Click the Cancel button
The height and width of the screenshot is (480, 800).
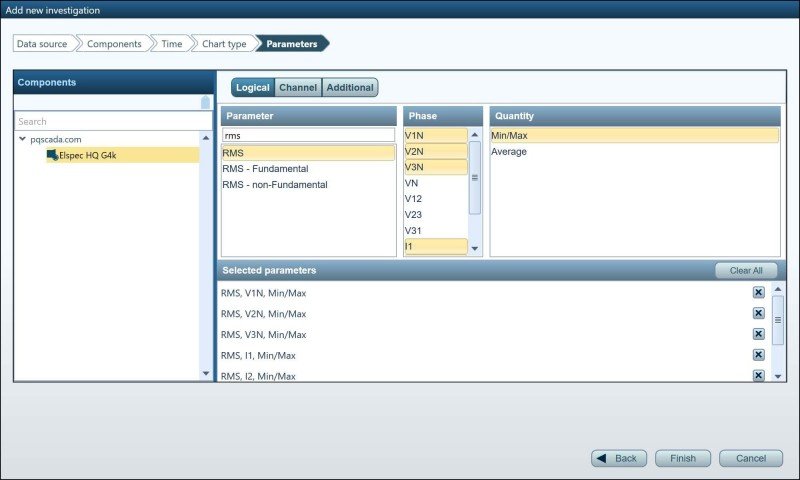(751, 458)
